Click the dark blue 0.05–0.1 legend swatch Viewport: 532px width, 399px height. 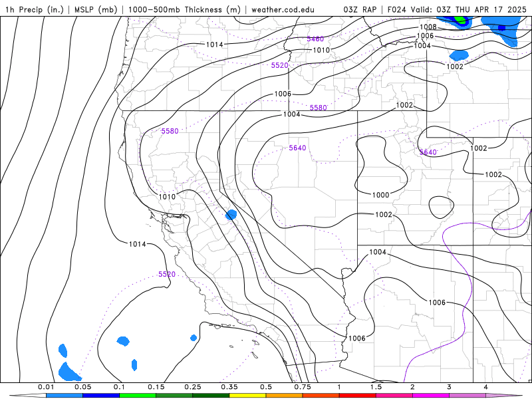pos(101,396)
